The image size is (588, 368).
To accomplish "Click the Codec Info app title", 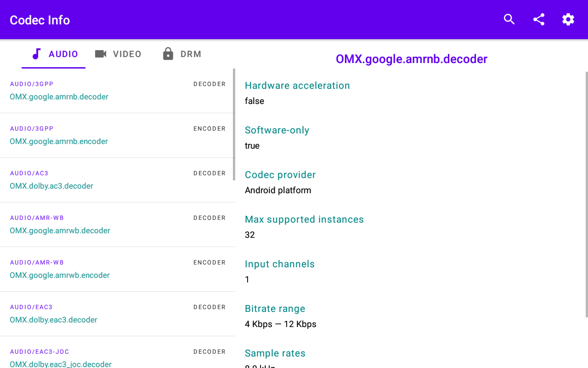I will point(40,20).
